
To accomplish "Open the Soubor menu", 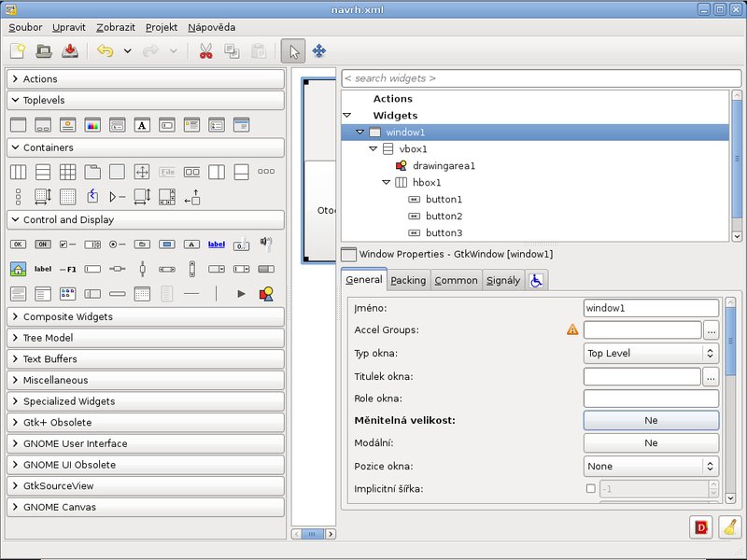I will point(25,28).
